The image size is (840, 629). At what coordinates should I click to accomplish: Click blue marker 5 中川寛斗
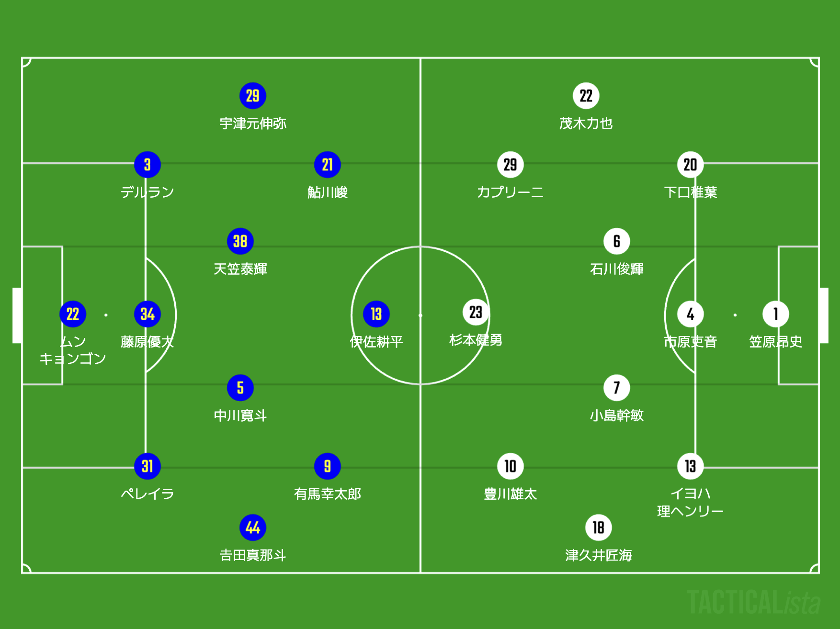[x=240, y=388]
